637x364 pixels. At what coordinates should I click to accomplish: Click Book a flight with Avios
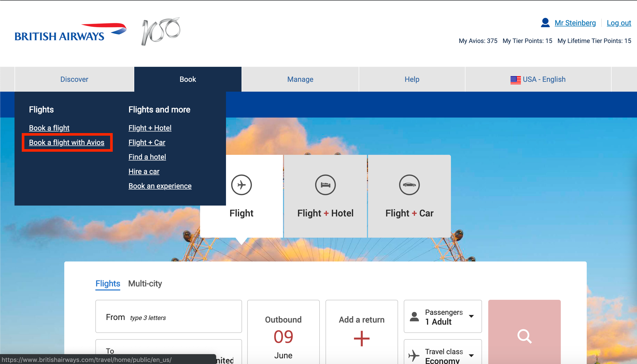[x=67, y=142]
